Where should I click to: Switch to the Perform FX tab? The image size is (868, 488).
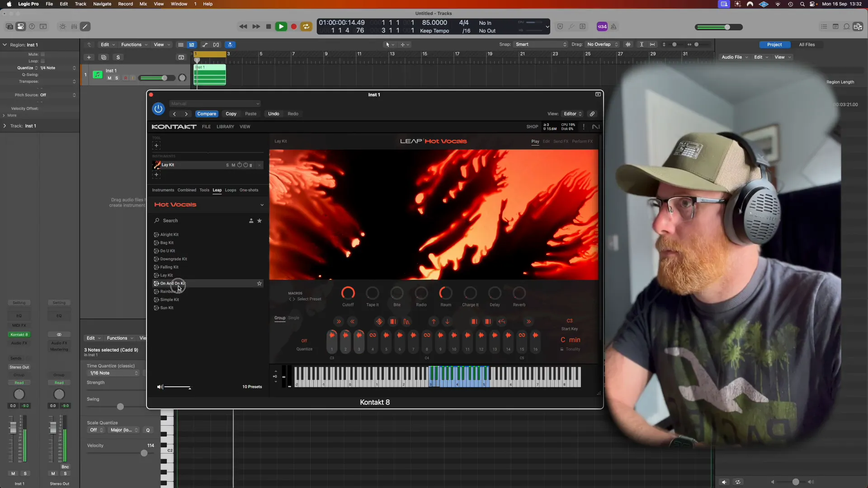click(582, 141)
